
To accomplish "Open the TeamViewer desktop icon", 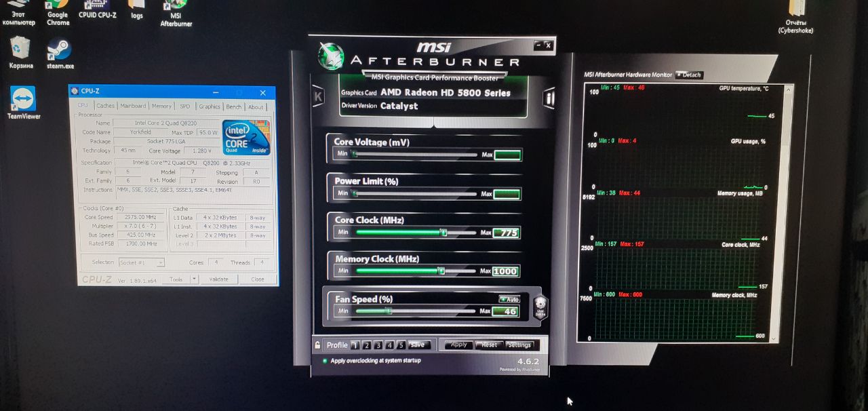I will pos(24,103).
